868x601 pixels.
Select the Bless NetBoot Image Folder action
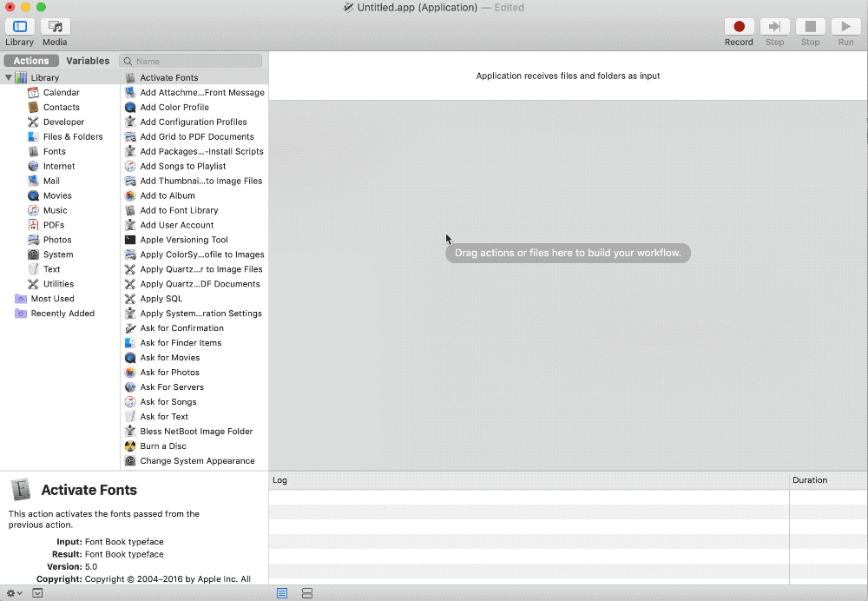[x=194, y=432]
